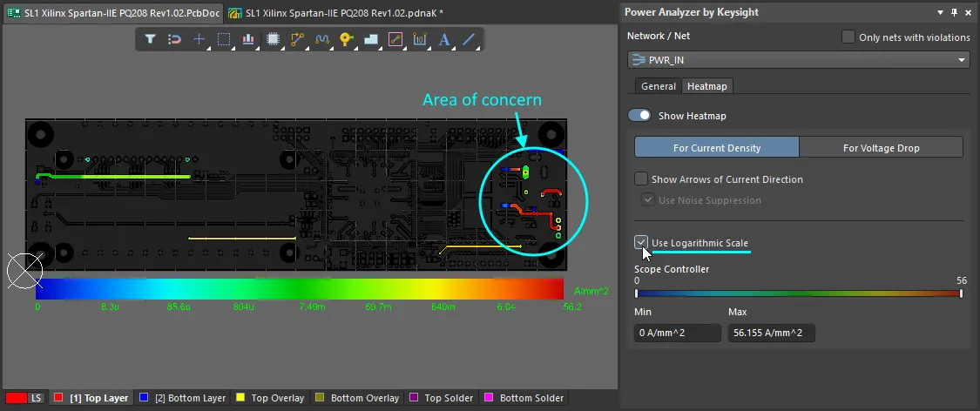Choose the rectangle selection tool
This screenshot has height=411, width=980.
click(224, 38)
